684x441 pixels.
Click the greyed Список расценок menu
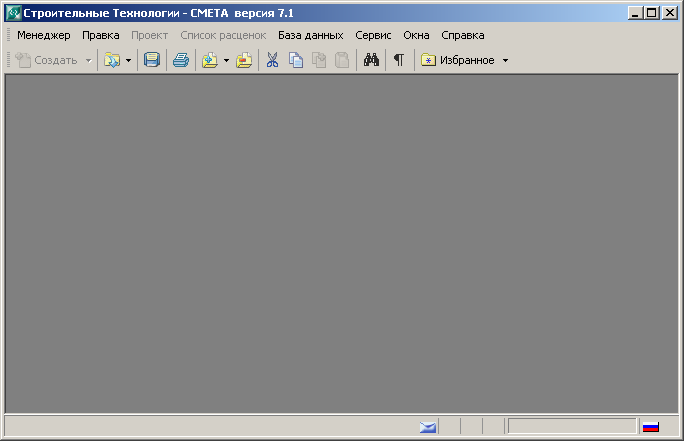pos(223,35)
